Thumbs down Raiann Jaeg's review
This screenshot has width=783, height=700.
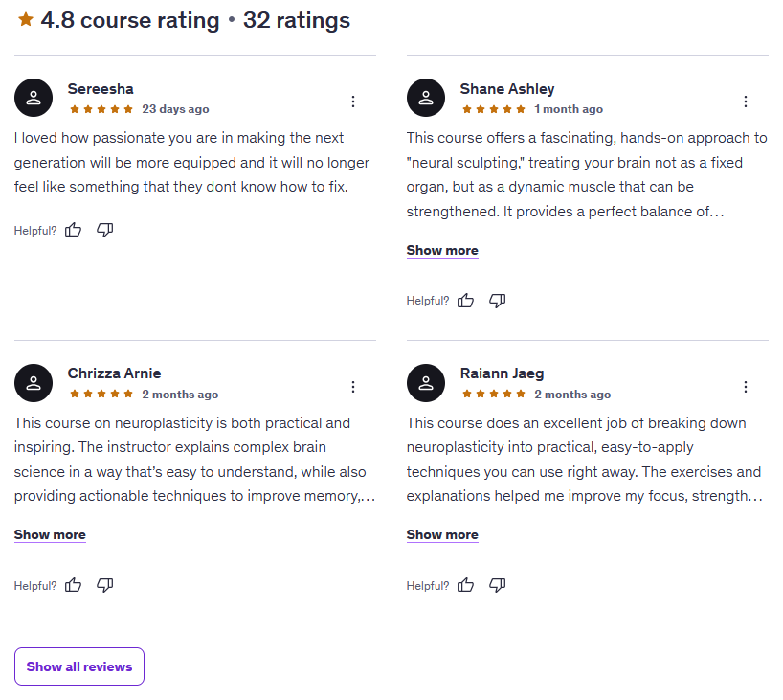pos(498,585)
